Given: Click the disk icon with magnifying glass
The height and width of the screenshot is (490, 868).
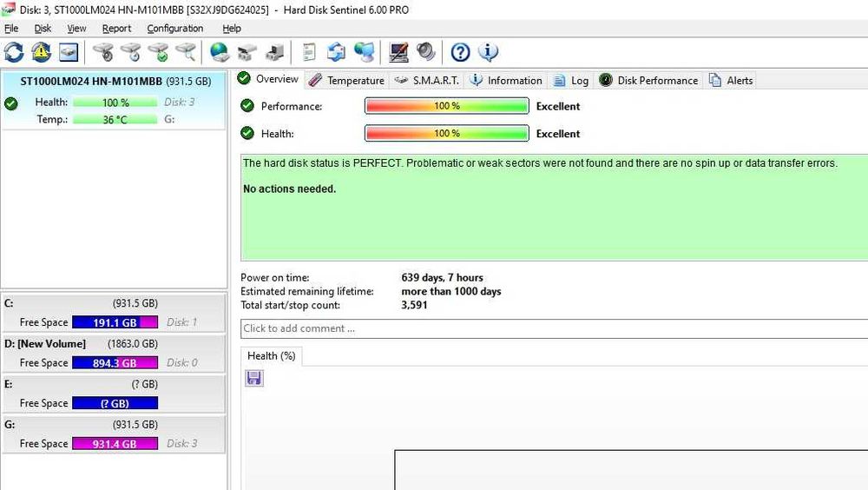Looking at the screenshot, I should 186,52.
